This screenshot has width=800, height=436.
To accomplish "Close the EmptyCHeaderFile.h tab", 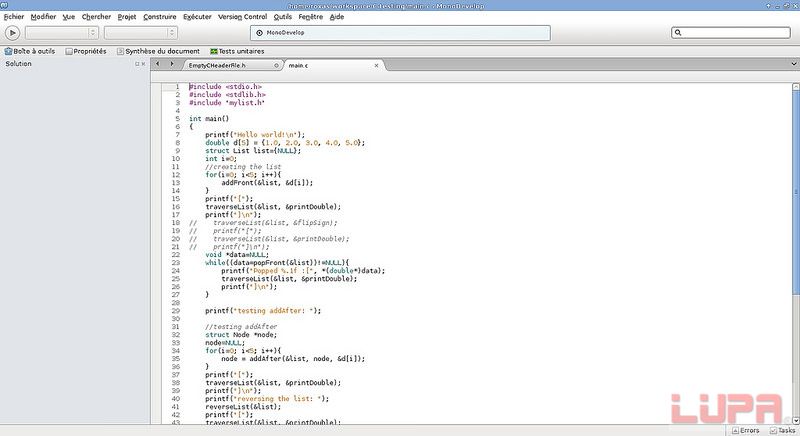I will [x=277, y=65].
